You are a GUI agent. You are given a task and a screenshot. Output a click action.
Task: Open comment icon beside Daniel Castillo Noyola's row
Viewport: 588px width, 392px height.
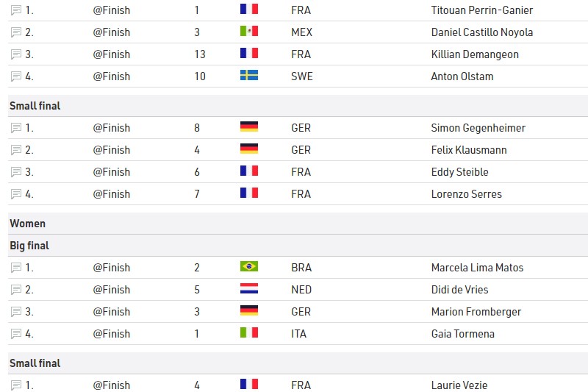(16, 32)
